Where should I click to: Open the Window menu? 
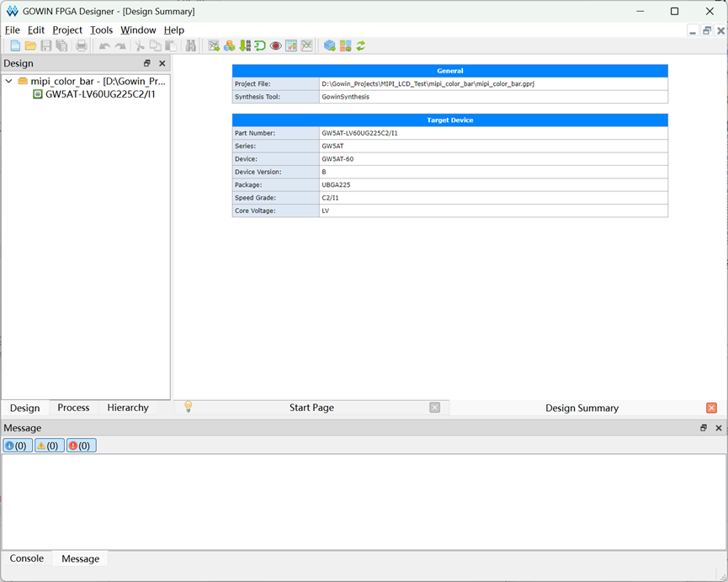pos(138,30)
